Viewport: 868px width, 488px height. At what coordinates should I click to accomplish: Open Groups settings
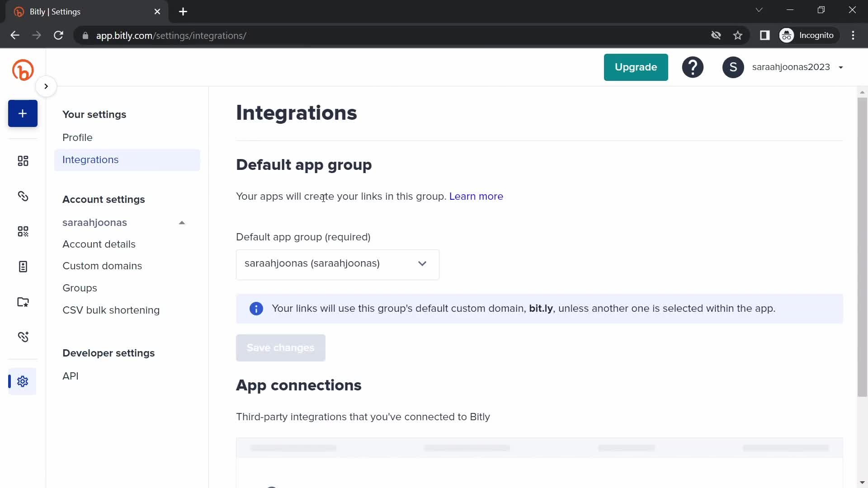point(80,288)
